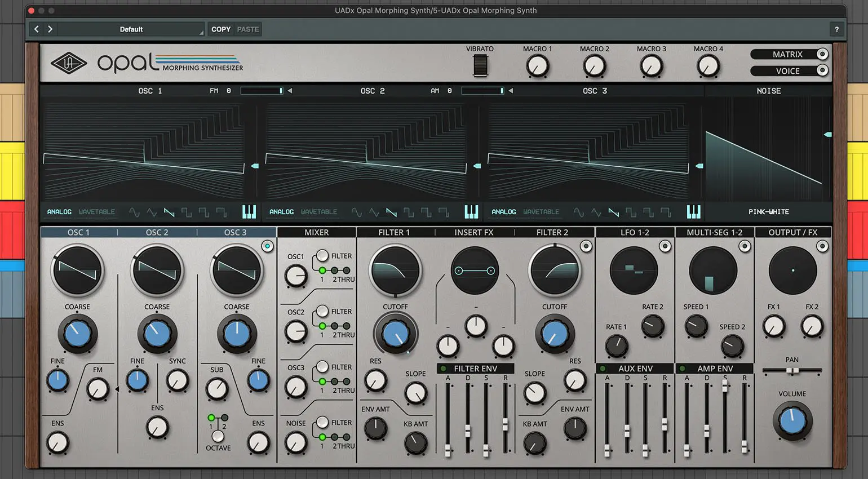Click the Universal Audio logo

coord(69,63)
